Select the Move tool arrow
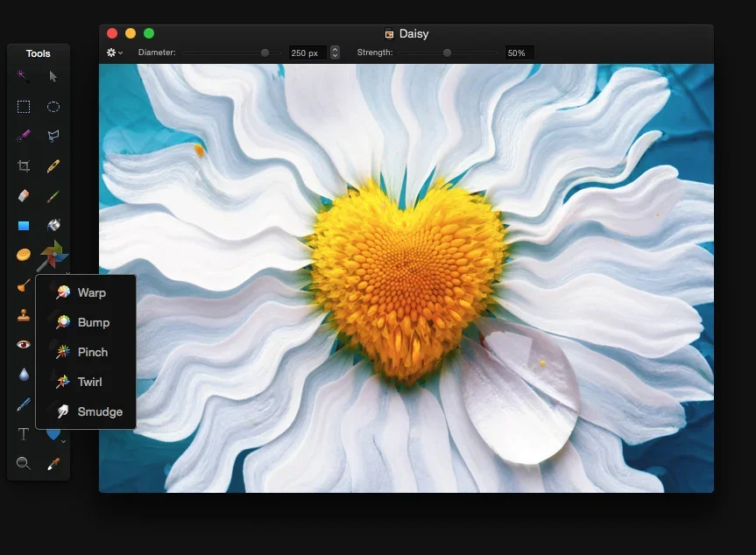The width and height of the screenshot is (756, 555). point(53,76)
